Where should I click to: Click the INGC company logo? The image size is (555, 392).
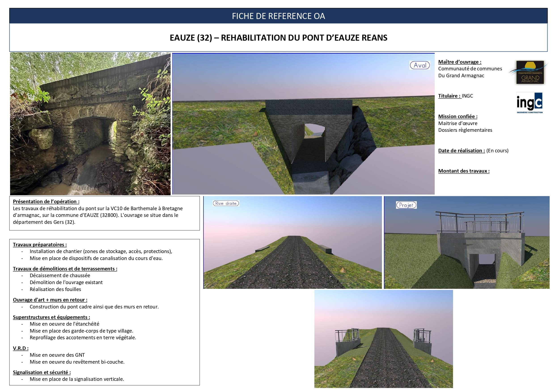pyautogui.click(x=529, y=103)
